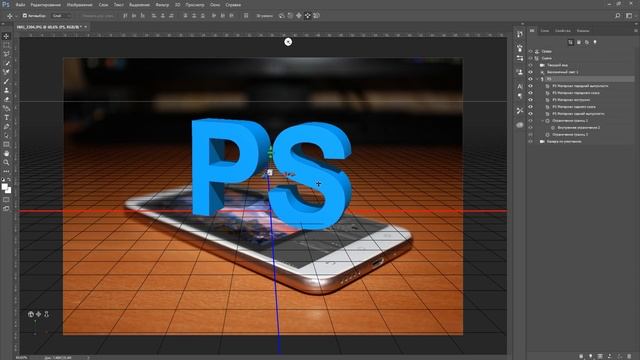Screen dimensions: 640x360
Task: Open the three-dots Edit Toolbar menu
Action: click(x=6, y=171)
